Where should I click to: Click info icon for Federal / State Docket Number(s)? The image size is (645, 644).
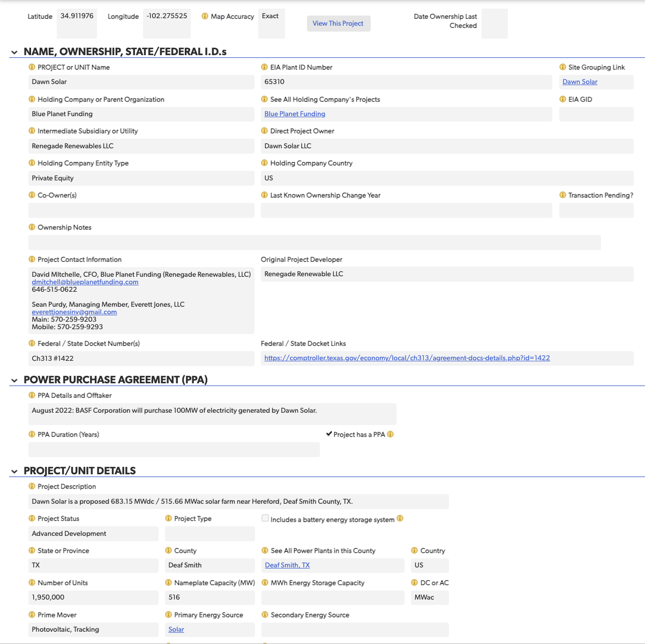(x=32, y=343)
